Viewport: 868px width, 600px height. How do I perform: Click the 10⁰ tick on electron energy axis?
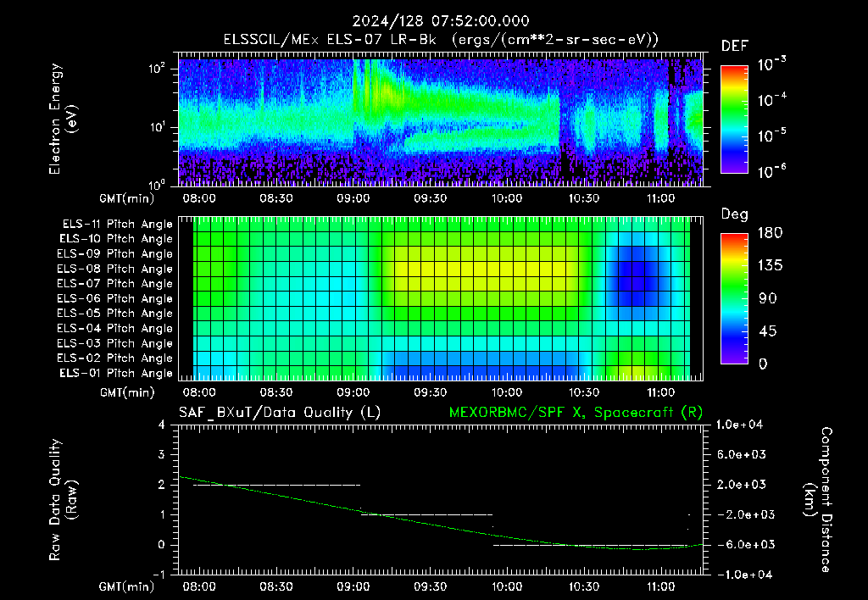point(157,184)
